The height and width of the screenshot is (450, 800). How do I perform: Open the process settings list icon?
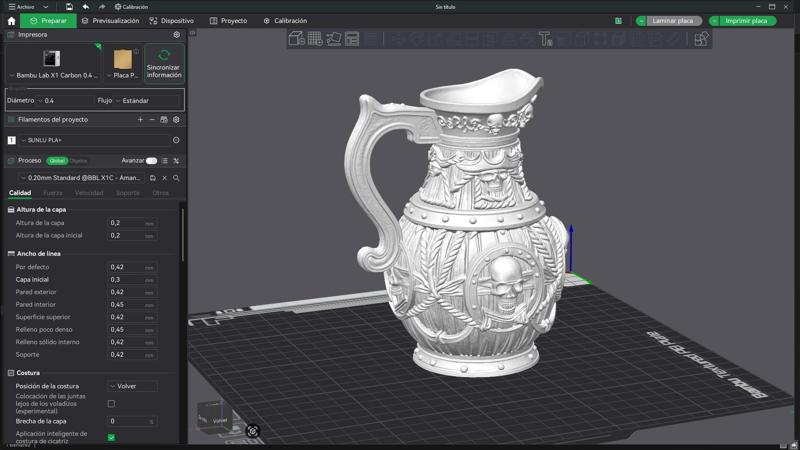click(164, 161)
